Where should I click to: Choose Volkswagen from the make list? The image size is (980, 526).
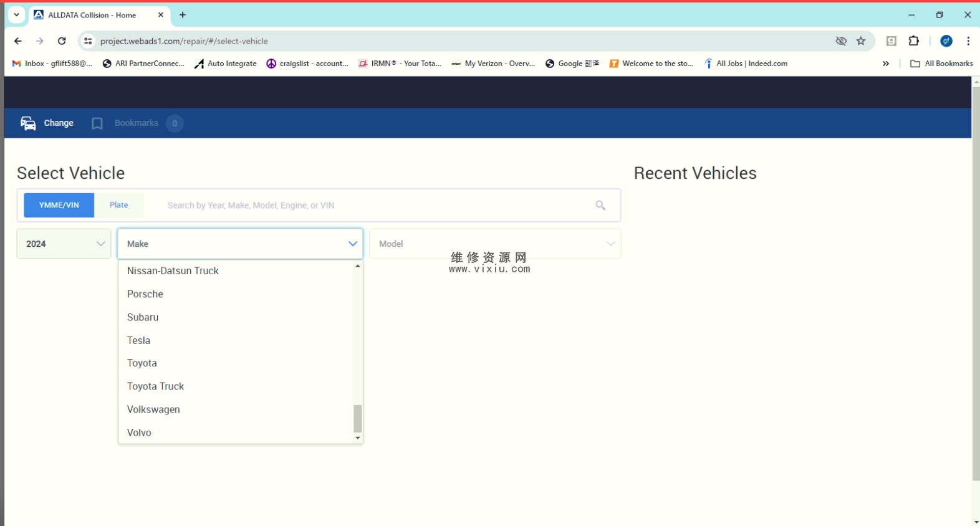click(236, 409)
